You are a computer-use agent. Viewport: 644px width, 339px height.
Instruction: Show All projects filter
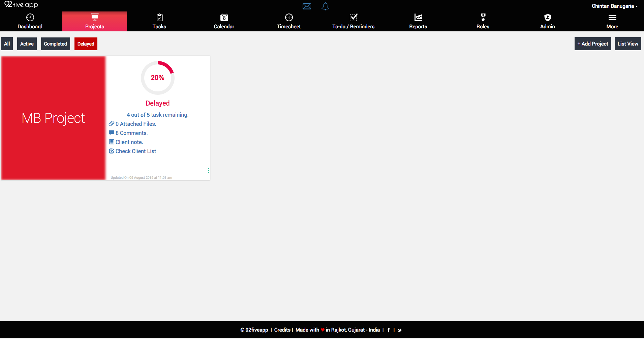click(x=7, y=44)
